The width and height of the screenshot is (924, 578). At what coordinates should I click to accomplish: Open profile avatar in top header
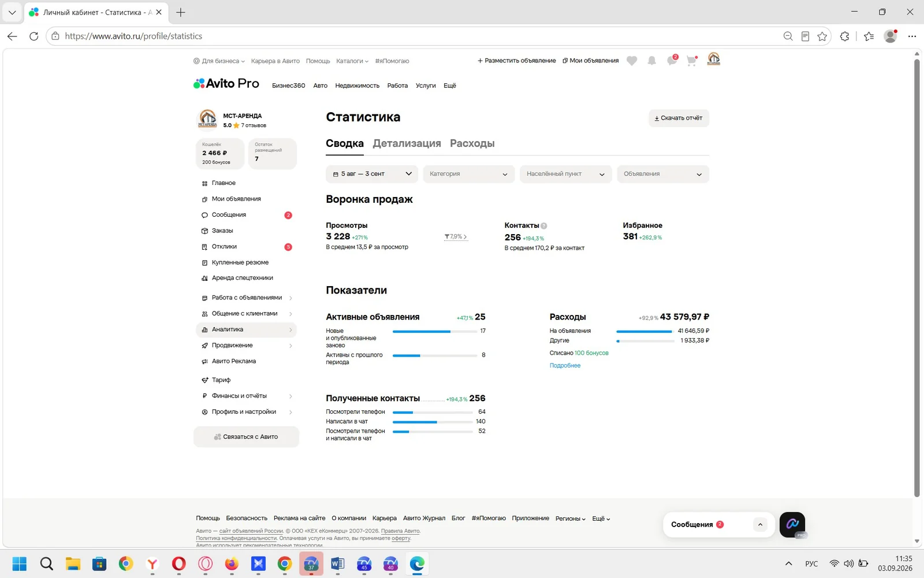[714, 59]
